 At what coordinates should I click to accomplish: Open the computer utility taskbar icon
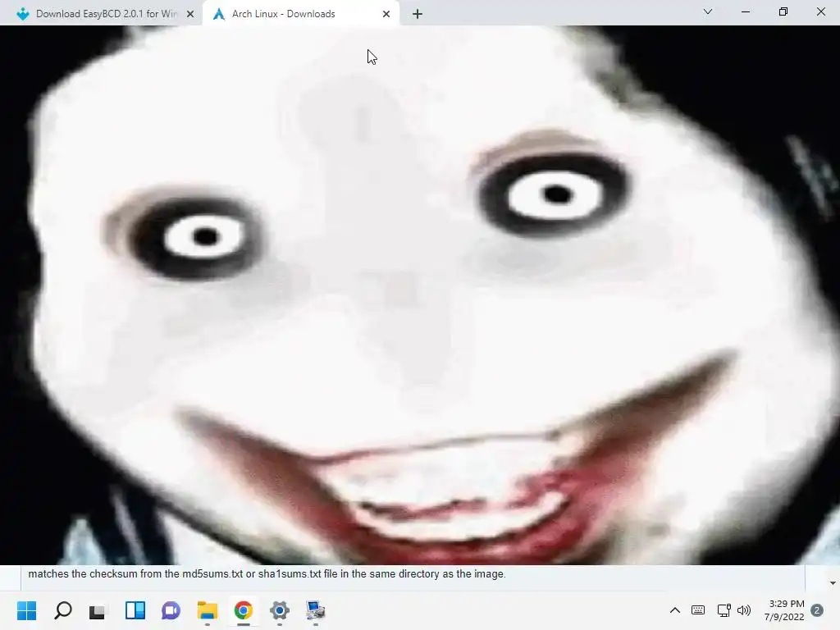(x=316, y=610)
